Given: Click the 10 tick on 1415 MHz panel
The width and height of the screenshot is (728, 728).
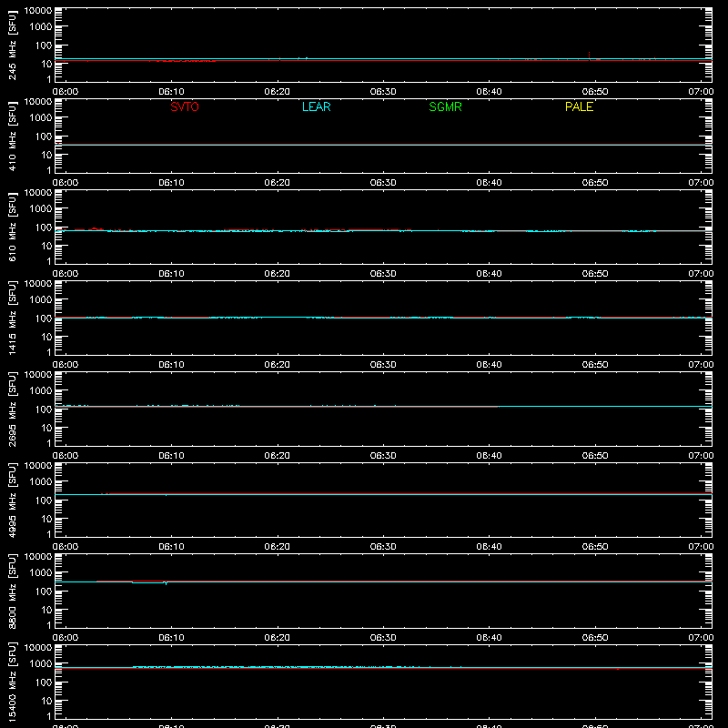Looking at the screenshot, I should coord(46,337).
